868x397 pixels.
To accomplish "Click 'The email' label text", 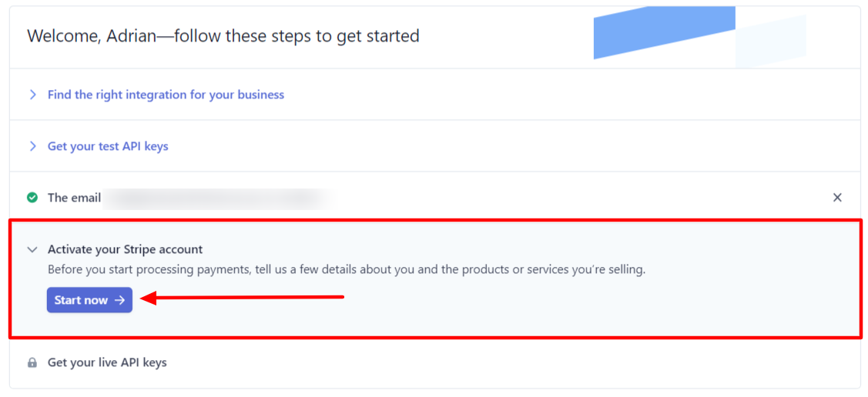I will (74, 198).
